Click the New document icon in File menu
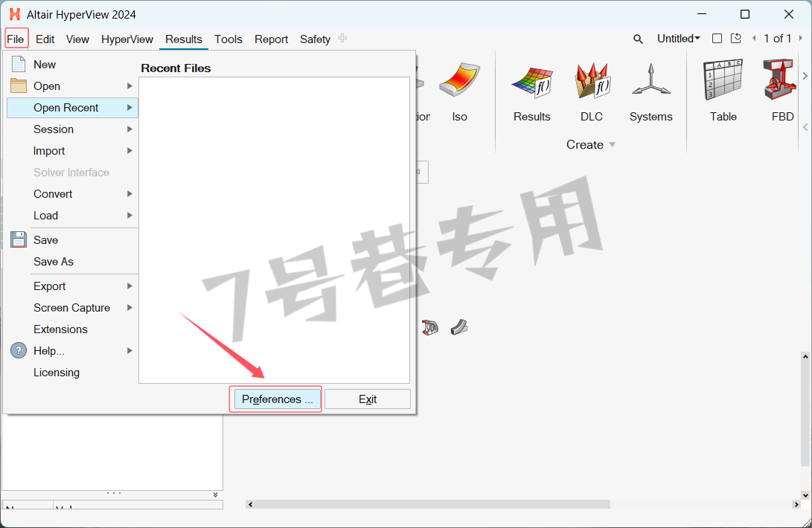812x528 pixels. (x=19, y=64)
